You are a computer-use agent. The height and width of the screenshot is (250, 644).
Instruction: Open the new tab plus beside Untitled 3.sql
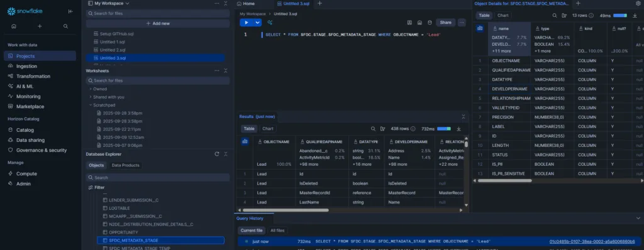pos(319,3)
